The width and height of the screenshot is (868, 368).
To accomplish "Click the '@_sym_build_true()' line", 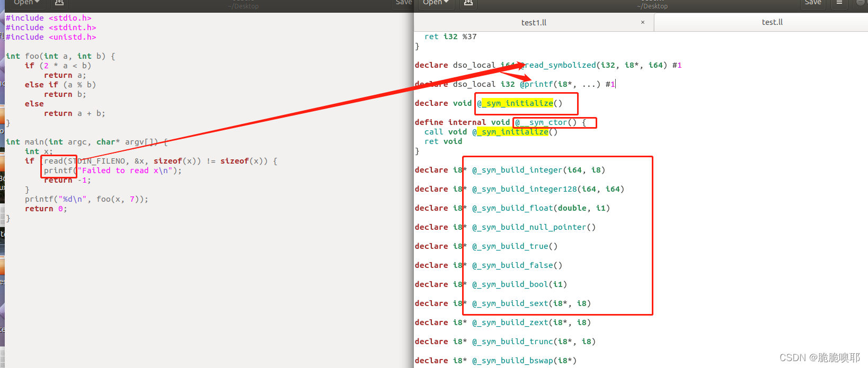I will click(486, 246).
